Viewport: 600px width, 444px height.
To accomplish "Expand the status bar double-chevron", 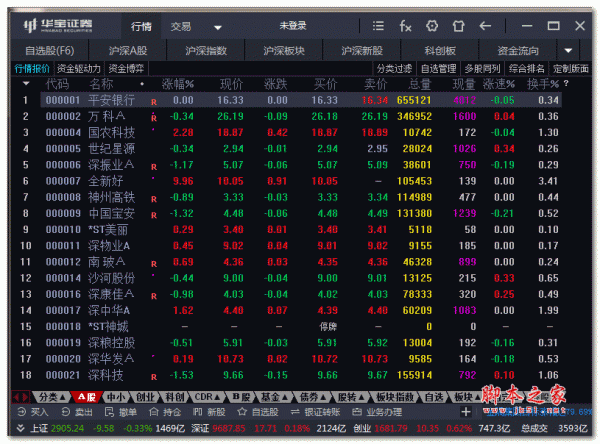I will coord(21,428).
